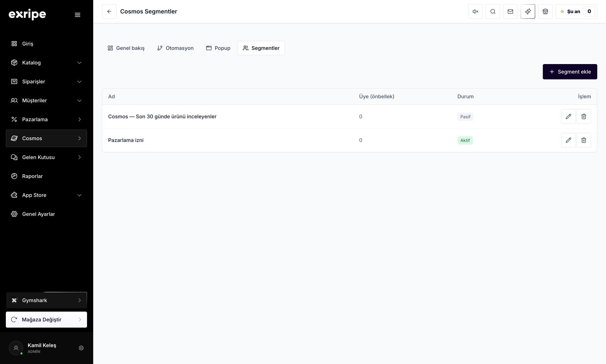Open the sidebar hamburger menu
Screen dimensions: 606x364
click(78, 15)
